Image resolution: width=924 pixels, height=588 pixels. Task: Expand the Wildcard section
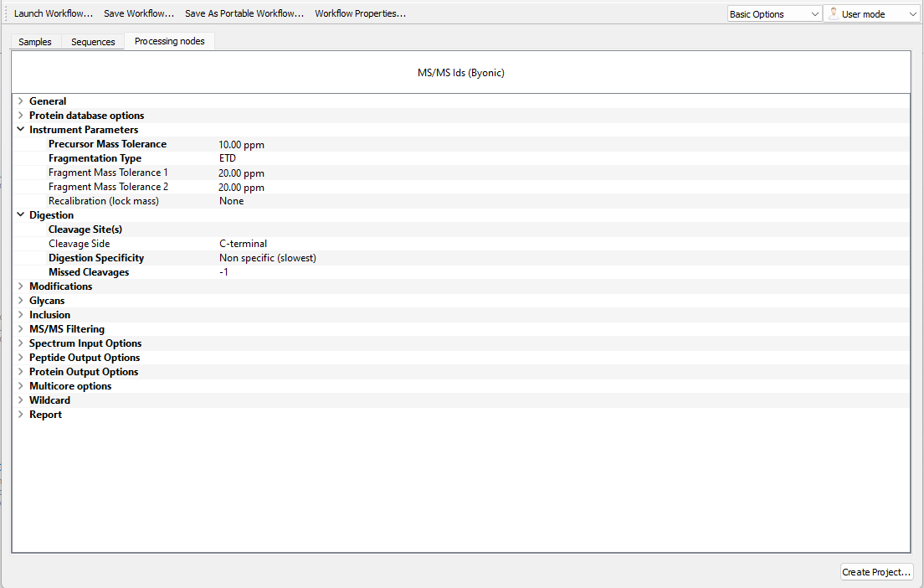pyautogui.click(x=21, y=400)
